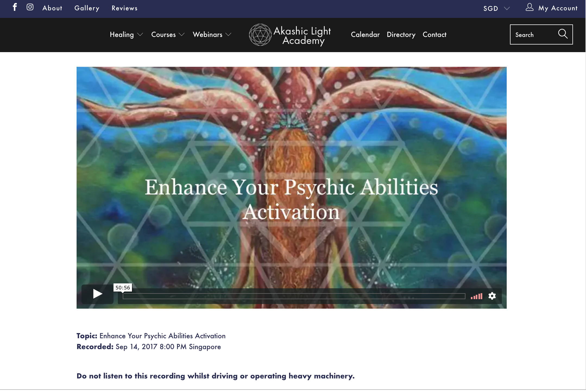Screen dimensions: 586x392
Task: Click the Courses chevron arrow
Action: [182, 34]
